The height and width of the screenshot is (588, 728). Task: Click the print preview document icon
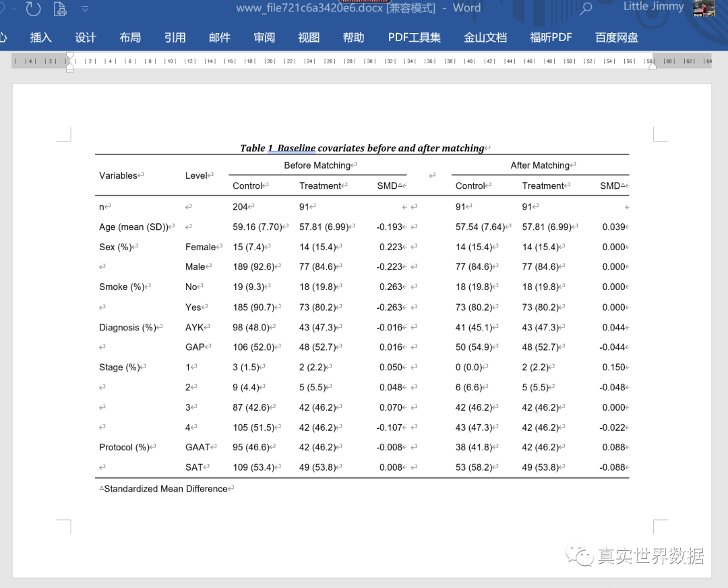60,8
